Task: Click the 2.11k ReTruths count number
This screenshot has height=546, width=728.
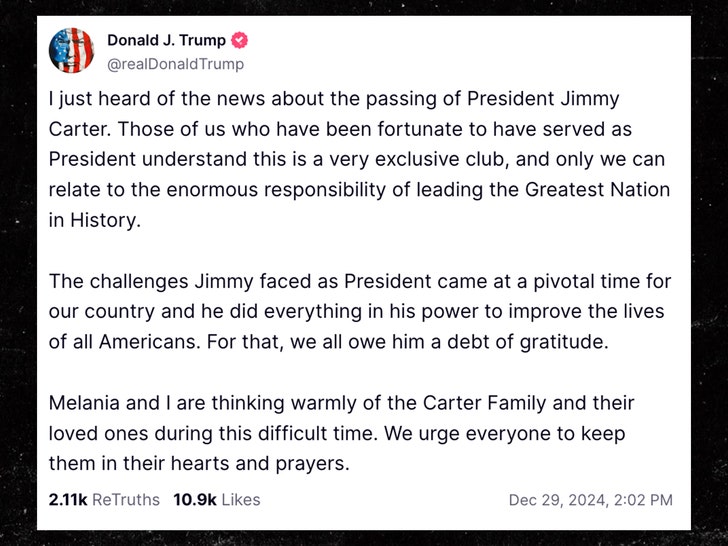Action: [67, 499]
